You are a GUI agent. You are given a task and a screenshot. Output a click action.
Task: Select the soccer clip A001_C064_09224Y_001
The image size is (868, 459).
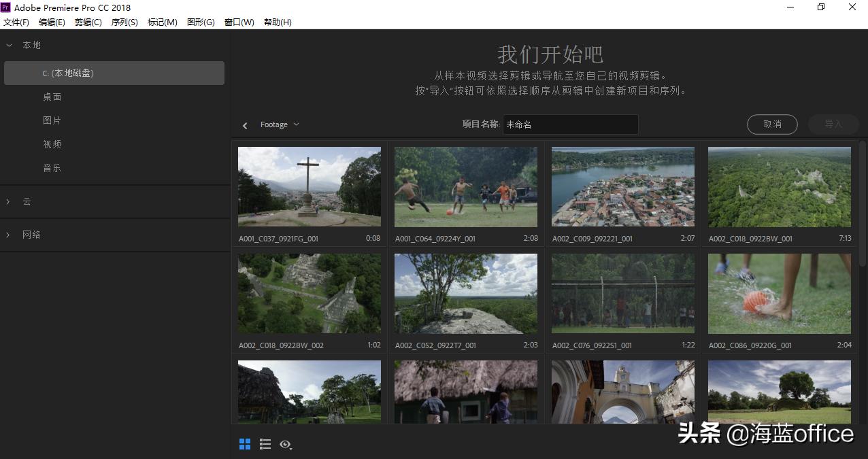click(466, 187)
